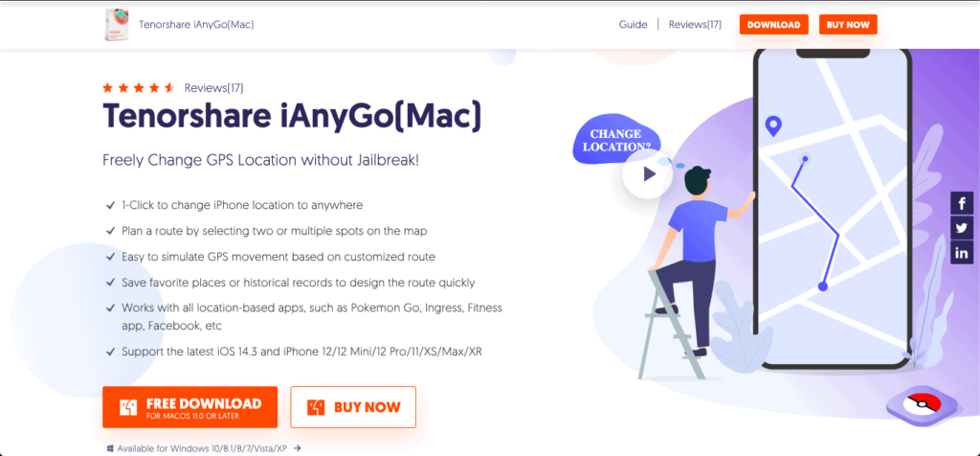
Task: Click the location pin on phone map
Action: click(x=773, y=126)
